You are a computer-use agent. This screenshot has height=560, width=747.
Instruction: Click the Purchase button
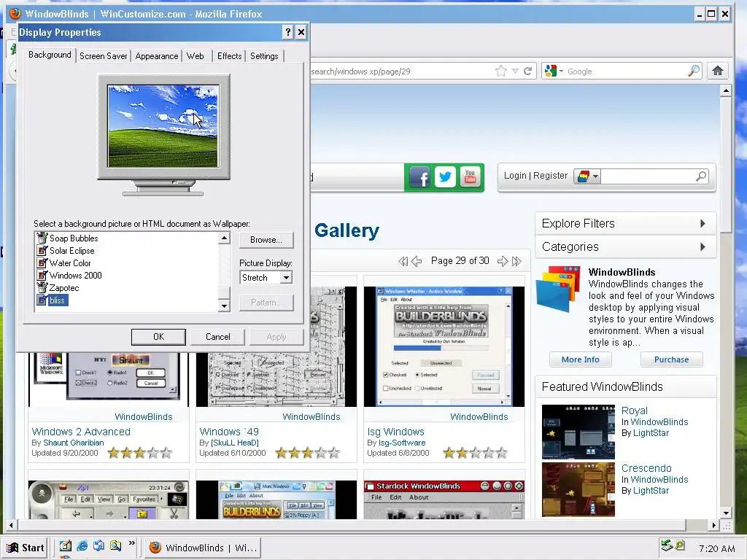[671, 359]
